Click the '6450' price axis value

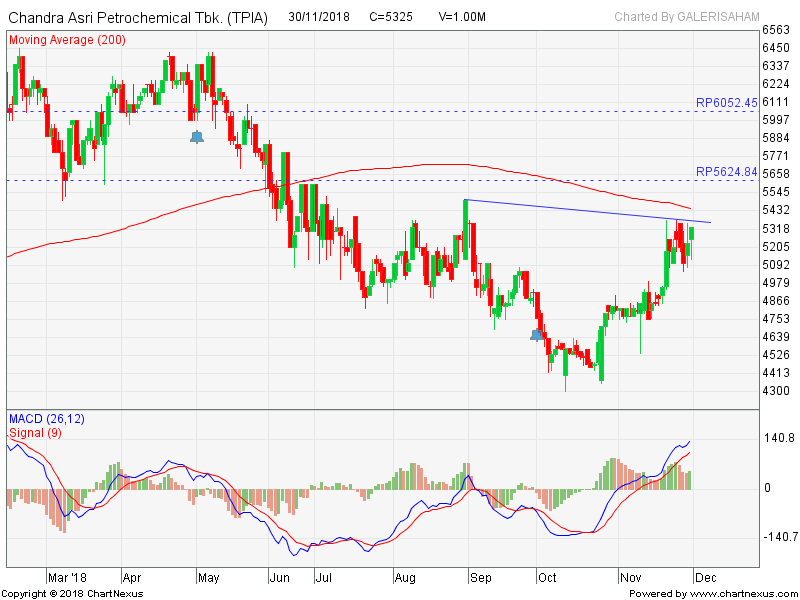point(776,48)
